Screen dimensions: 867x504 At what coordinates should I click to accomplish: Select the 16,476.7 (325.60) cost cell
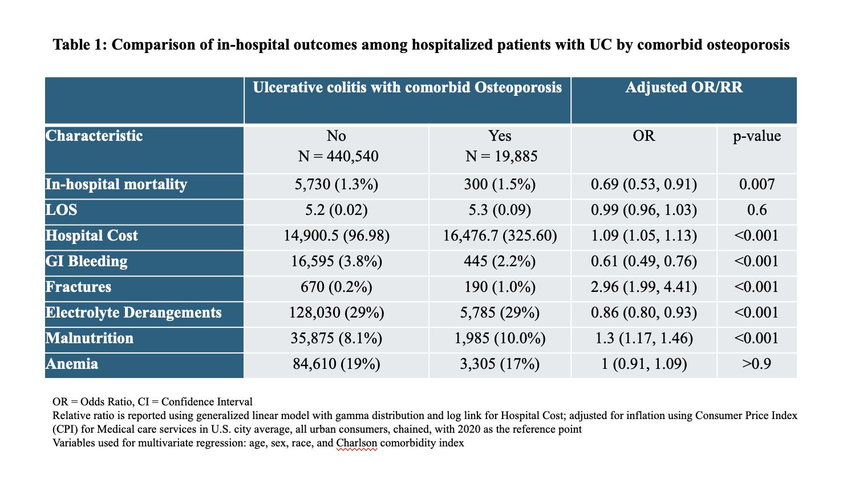point(500,235)
